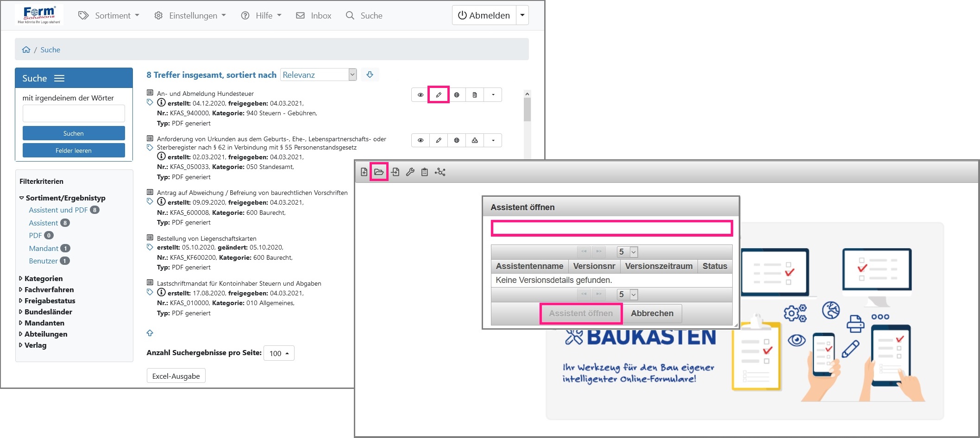Open the Sortiment menu
This screenshot has height=438, width=980.
tap(109, 16)
